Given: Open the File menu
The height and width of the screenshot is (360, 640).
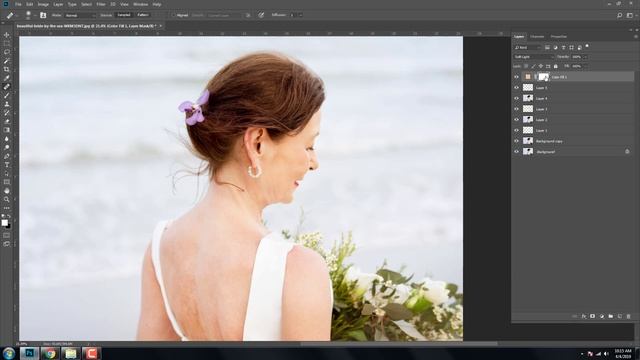Looking at the screenshot, I should [18, 4].
